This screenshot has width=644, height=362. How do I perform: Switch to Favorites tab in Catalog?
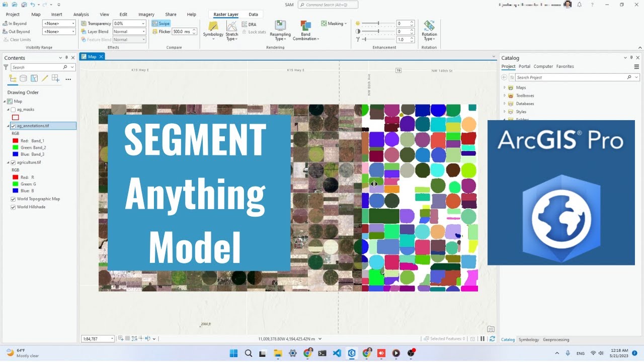pos(565,66)
